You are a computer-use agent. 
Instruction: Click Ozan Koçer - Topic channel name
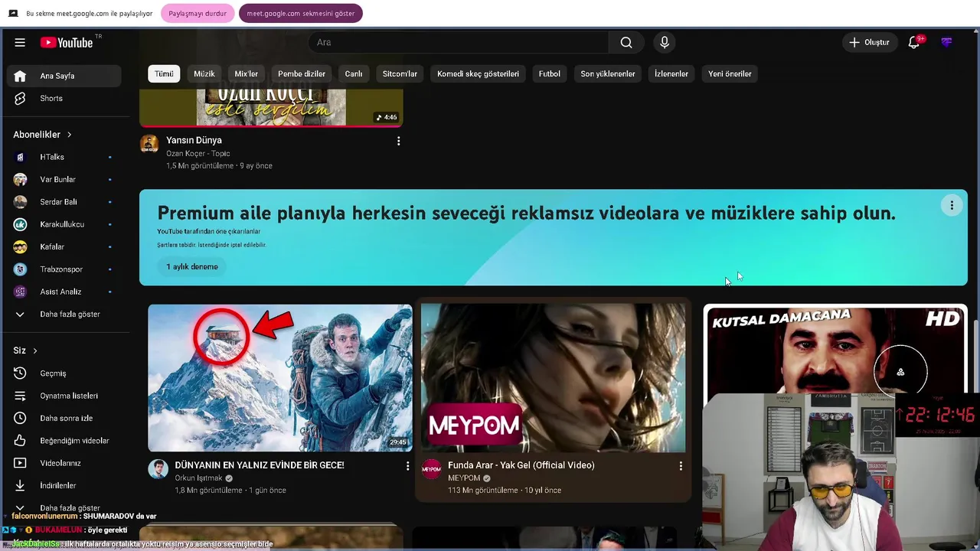tap(198, 153)
